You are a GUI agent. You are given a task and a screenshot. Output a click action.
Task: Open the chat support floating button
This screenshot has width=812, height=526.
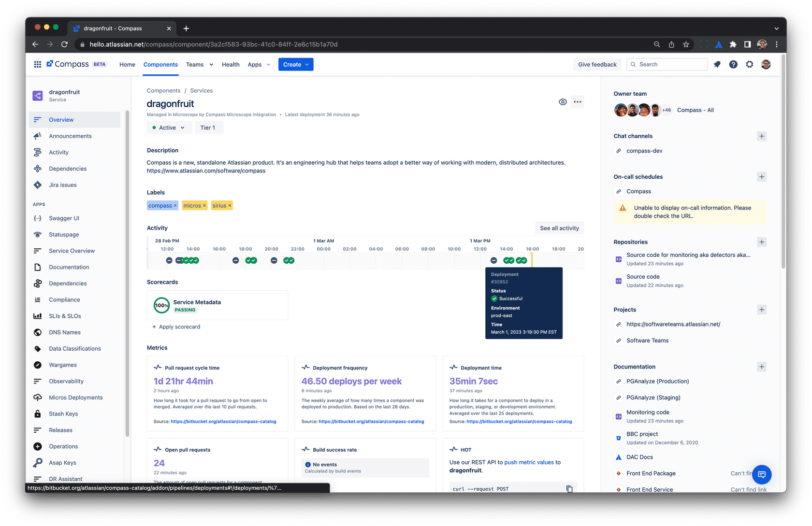point(762,474)
